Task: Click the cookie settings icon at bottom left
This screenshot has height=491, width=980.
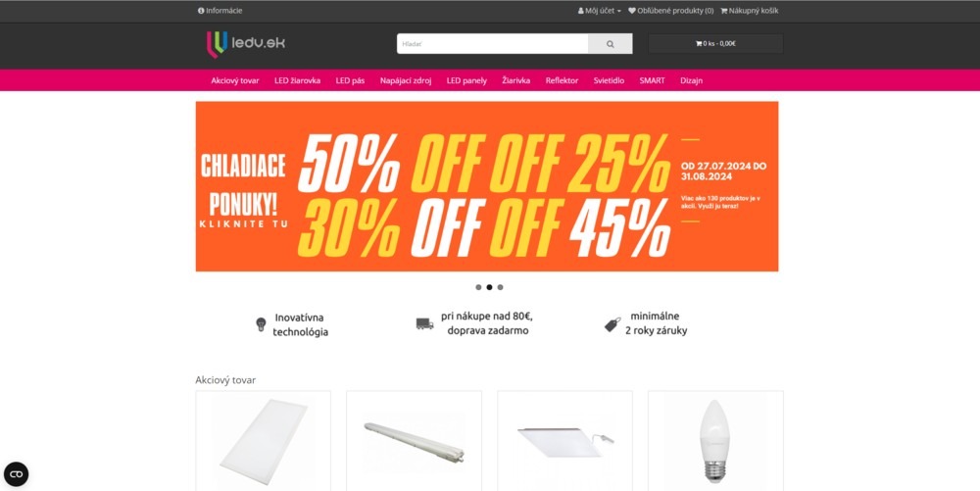Action: coord(17,474)
